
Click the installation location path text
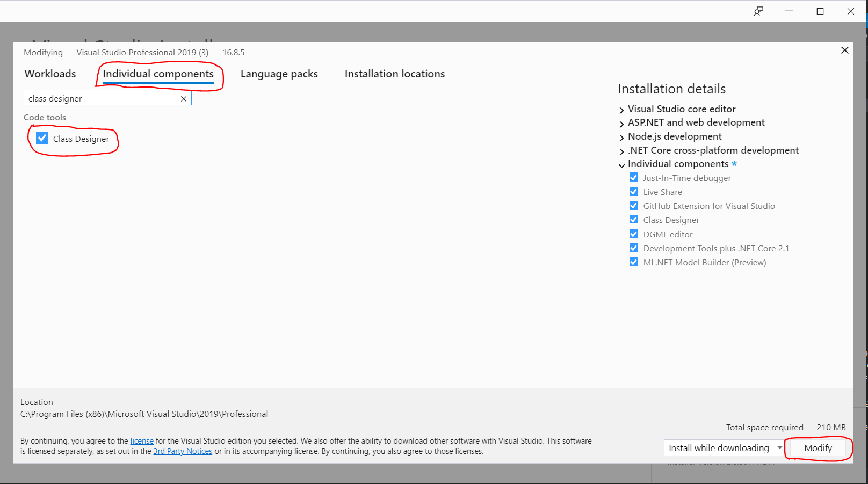[144, 414]
